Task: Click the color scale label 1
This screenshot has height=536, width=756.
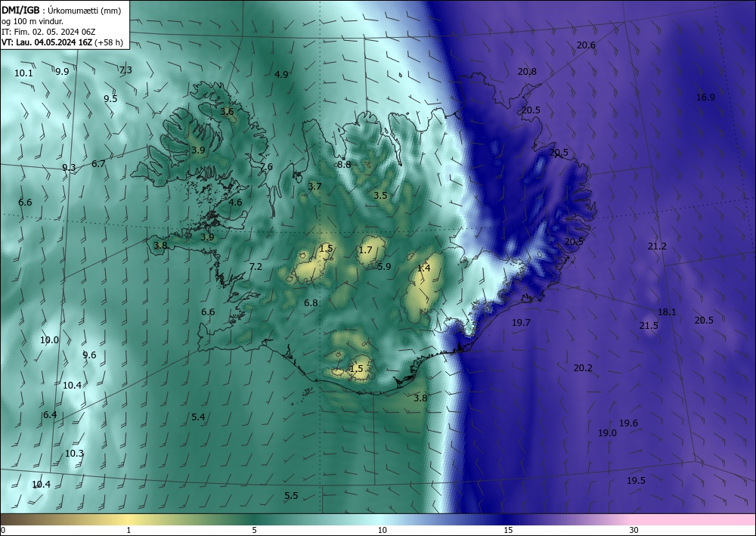Action: point(129,531)
